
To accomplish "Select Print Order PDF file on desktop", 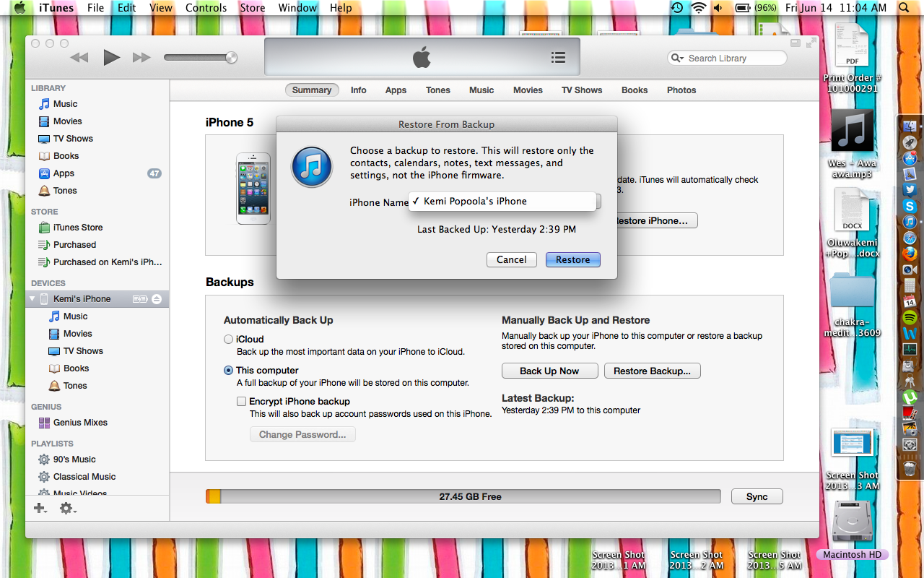I will point(852,58).
